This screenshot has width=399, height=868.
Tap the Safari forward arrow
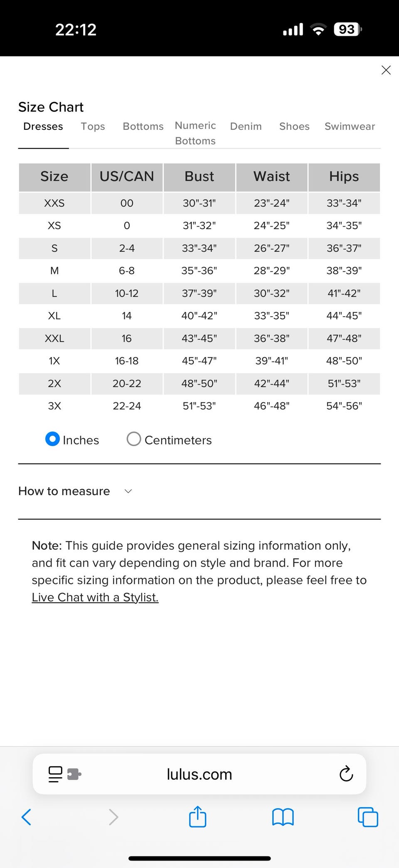[x=113, y=816]
